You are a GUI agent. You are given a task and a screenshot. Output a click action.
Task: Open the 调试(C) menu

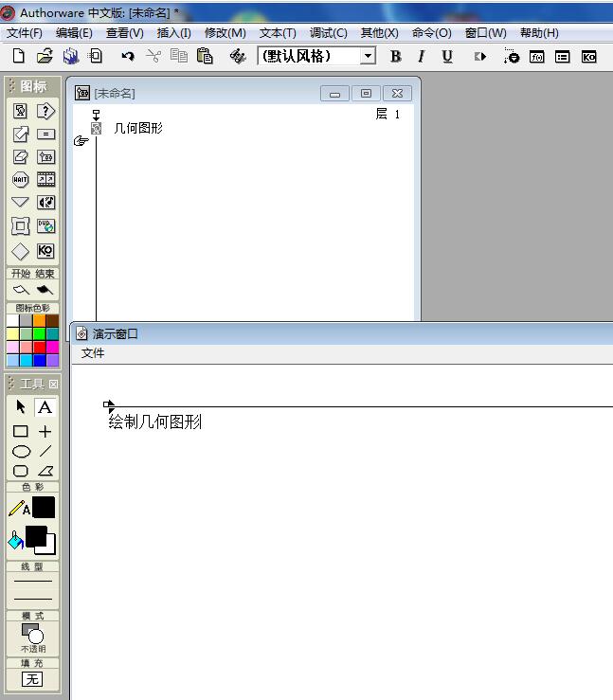[328, 33]
